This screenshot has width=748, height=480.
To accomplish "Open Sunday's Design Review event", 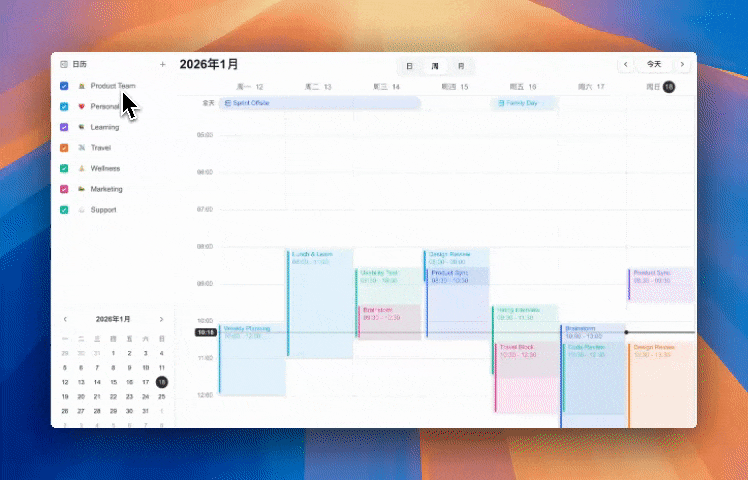I will tap(661, 385).
